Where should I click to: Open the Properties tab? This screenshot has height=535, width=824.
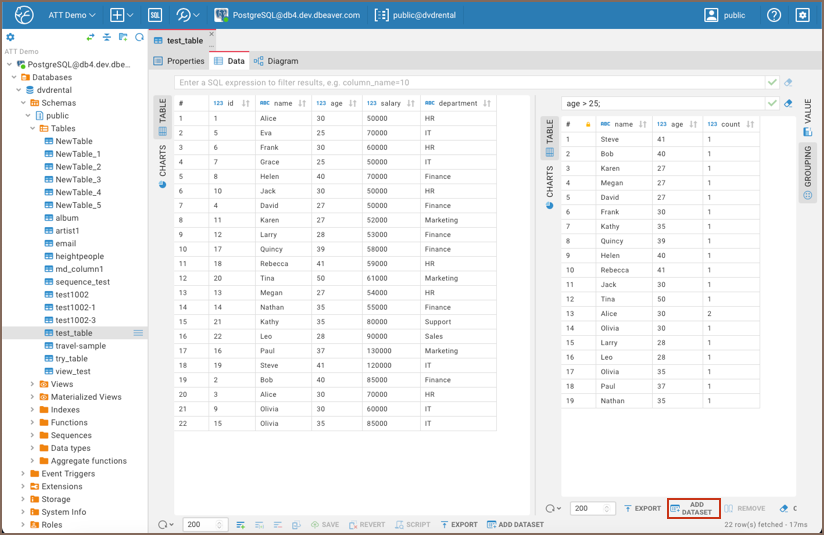[179, 61]
